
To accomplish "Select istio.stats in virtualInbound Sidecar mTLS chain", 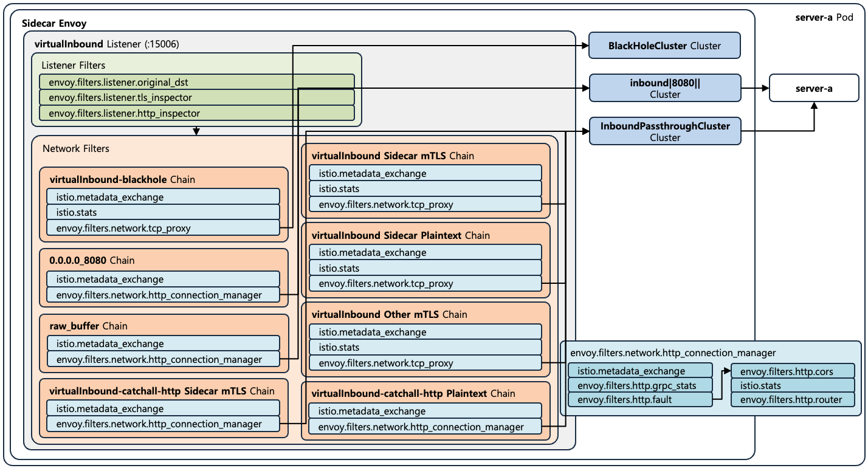I will [425, 188].
